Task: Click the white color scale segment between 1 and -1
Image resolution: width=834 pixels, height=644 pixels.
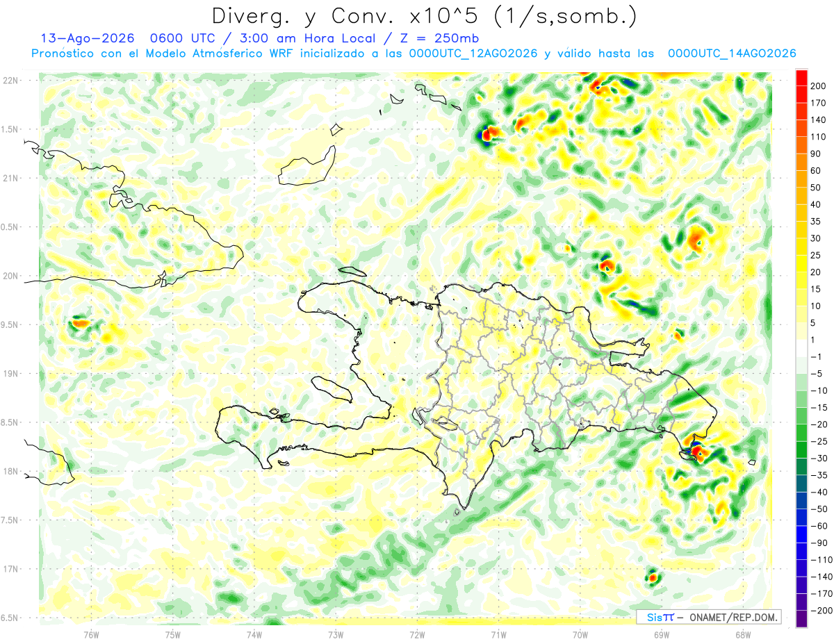Action: pos(801,349)
